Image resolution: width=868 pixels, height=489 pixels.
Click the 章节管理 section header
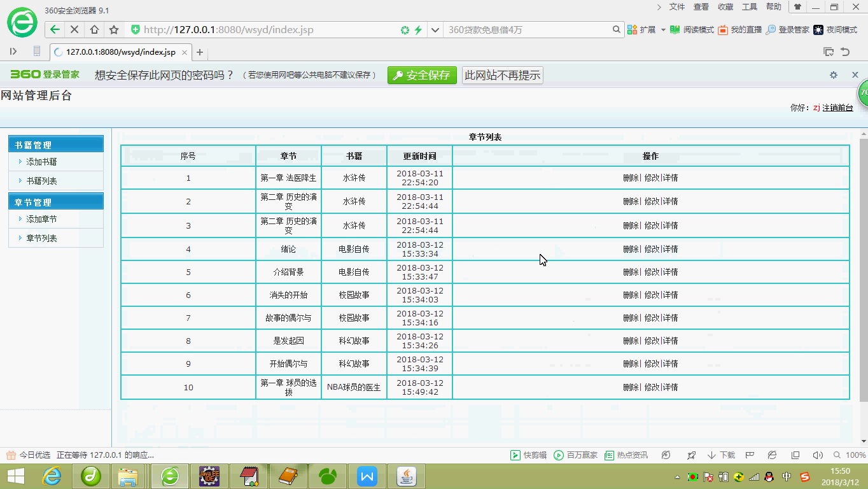pos(56,202)
